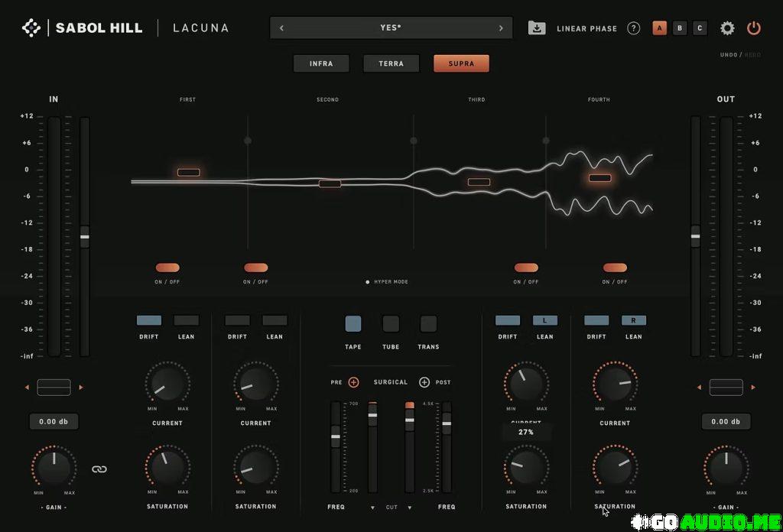Click right arrow beside input channel box
Screen dimensions: 783x532
[81, 388]
